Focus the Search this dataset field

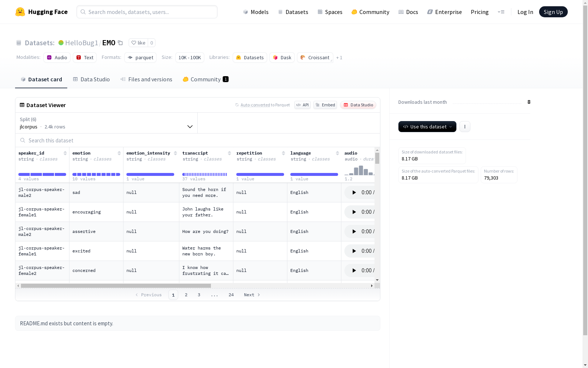coord(198,141)
